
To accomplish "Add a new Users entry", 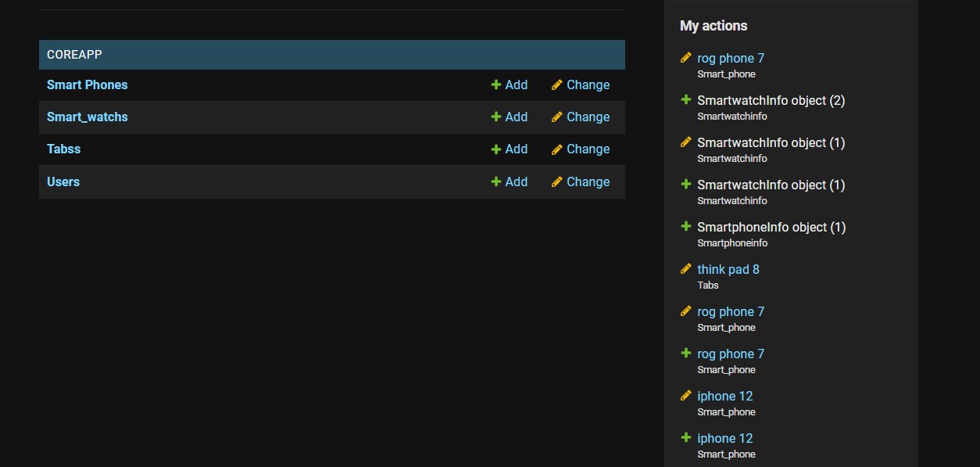I will pos(510,181).
